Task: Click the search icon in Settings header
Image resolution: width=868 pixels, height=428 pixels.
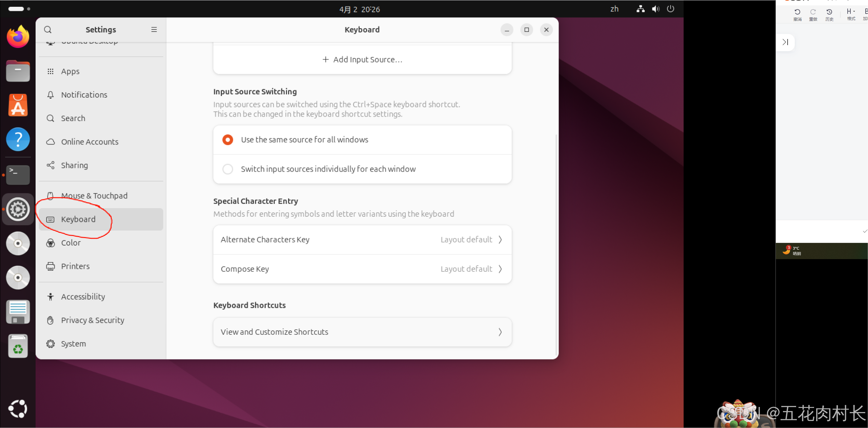Action: coord(48,30)
